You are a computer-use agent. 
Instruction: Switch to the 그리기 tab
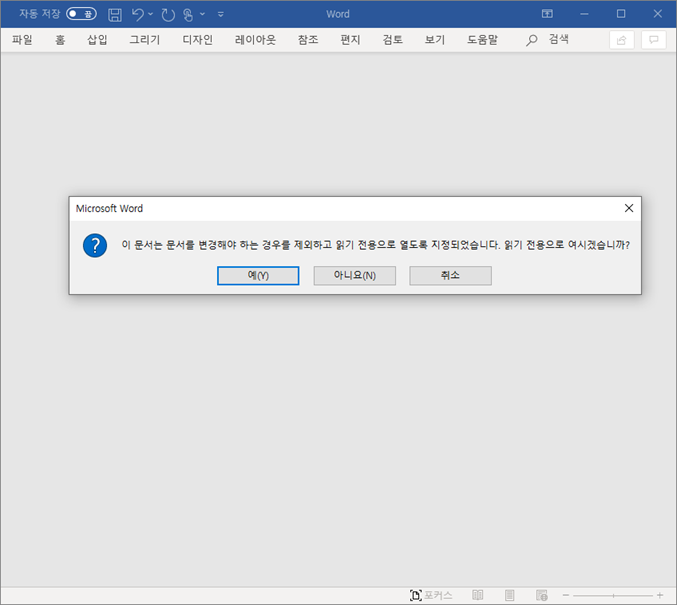(145, 40)
